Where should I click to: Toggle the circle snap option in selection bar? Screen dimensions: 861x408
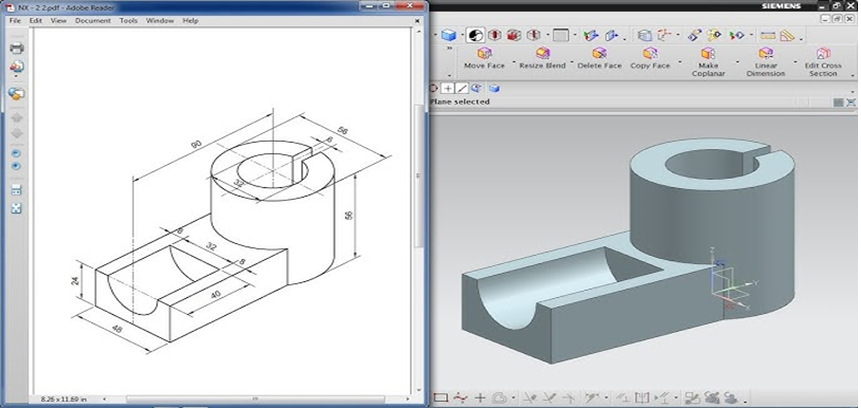pyautogui.click(x=433, y=88)
